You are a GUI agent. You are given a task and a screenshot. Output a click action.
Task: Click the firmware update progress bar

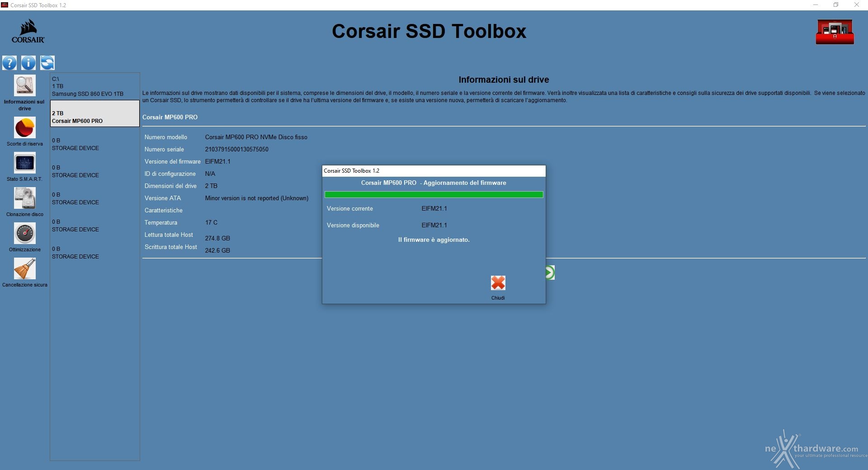(434, 194)
